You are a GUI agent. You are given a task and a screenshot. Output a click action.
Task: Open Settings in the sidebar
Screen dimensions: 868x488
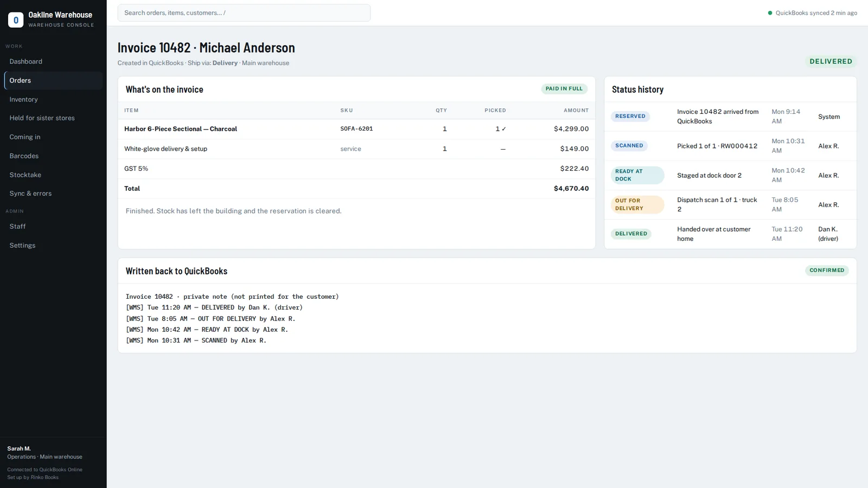(53, 246)
